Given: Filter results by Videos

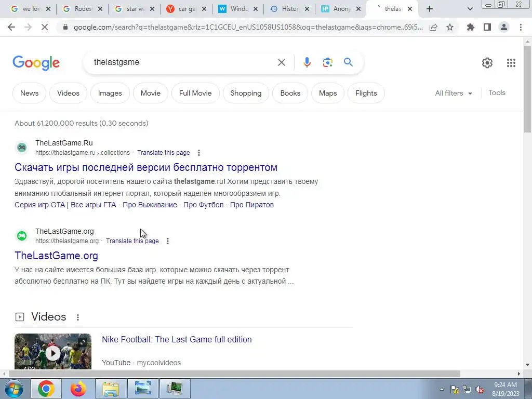Looking at the screenshot, I should tap(68, 93).
